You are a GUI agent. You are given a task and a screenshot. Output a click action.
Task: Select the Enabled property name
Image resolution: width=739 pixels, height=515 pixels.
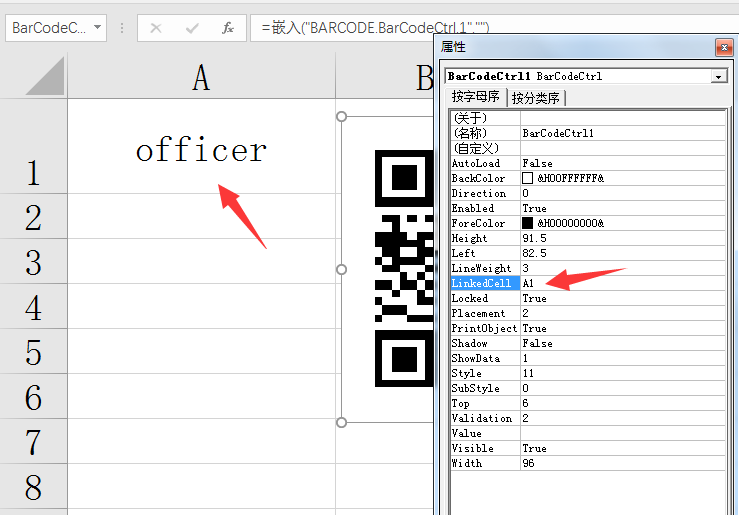tap(473, 208)
